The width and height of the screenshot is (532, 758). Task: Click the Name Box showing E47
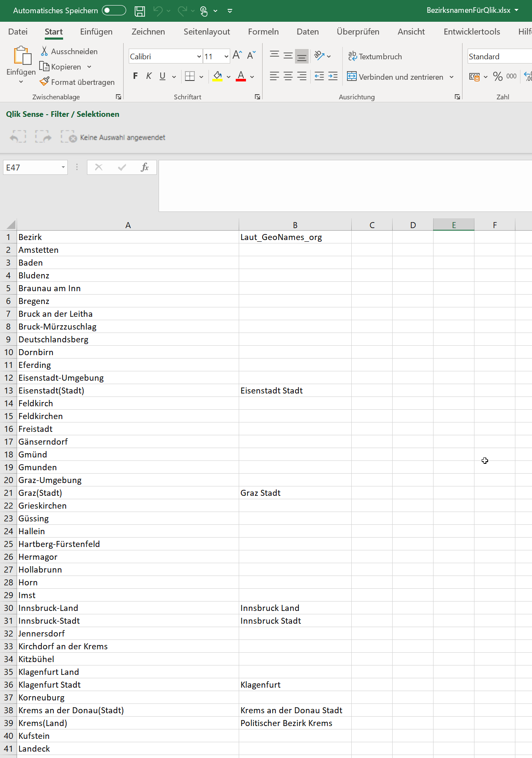(35, 168)
